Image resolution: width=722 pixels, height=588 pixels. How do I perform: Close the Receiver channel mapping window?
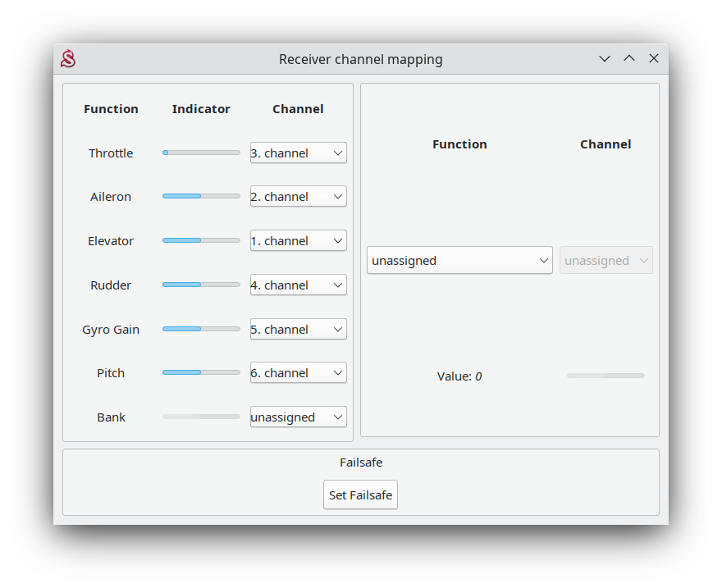654,59
